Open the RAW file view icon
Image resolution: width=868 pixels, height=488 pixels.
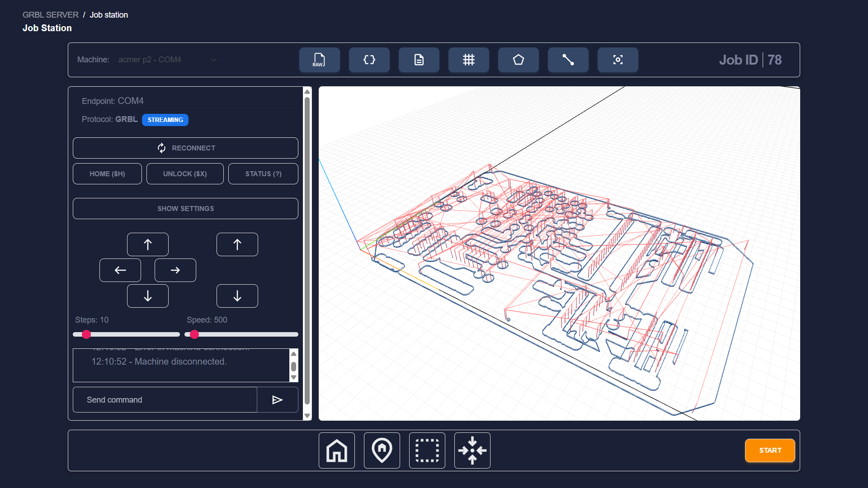coord(319,60)
